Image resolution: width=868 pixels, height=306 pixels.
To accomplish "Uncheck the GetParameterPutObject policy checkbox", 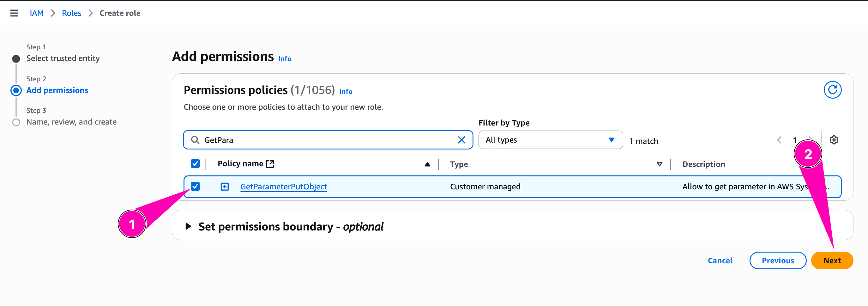I will click(x=195, y=186).
